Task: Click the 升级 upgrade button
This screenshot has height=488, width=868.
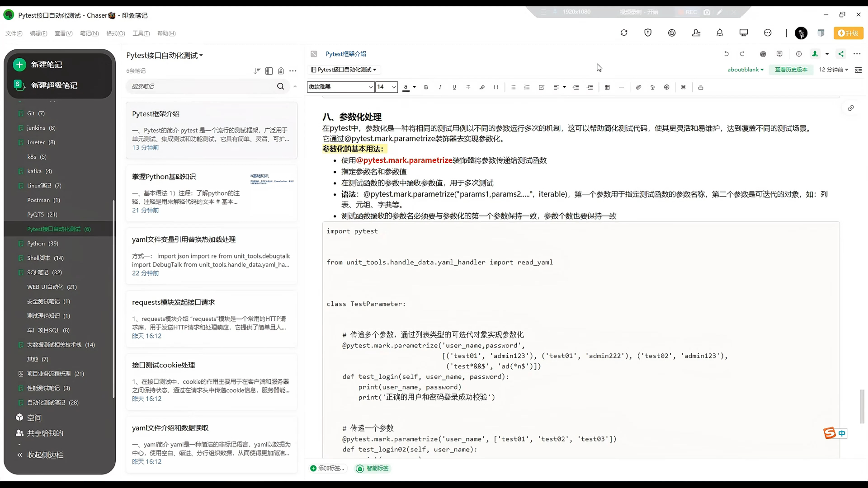Action: point(848,33)
